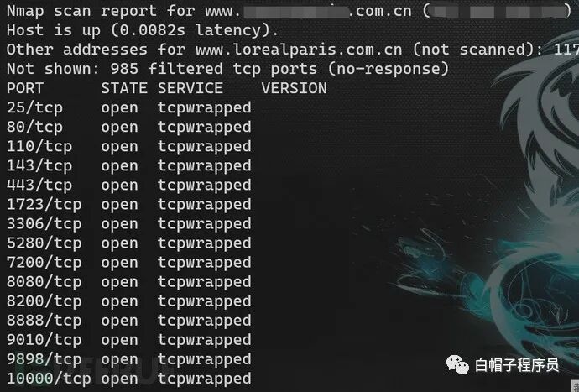Click the www.lorealparis.com.cn hostname text
Image resolution: width=579 pixels, height=392 pixels.
tap(299, 50)
